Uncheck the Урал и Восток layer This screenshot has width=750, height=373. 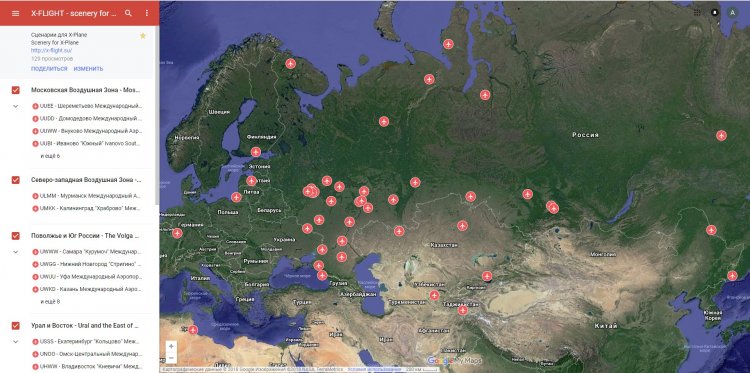(16, 326)
